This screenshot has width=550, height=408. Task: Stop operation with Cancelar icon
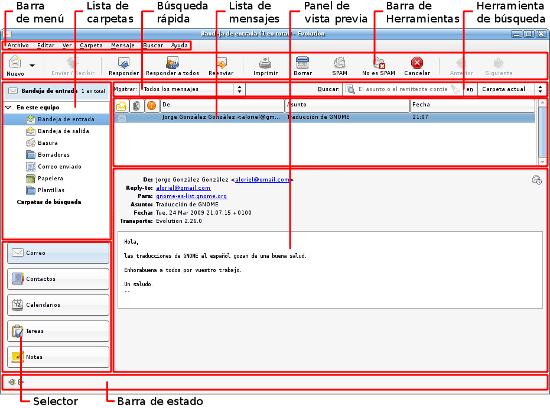point(417,63)
